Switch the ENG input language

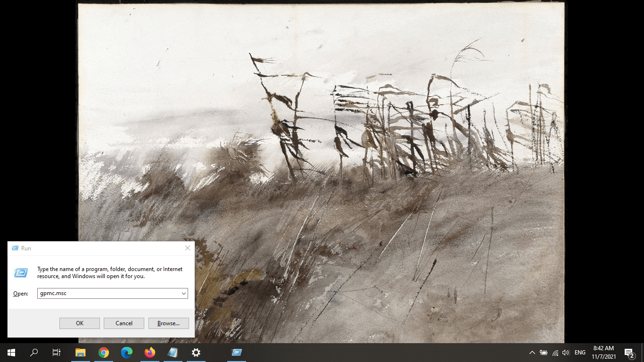pyautogui.click(x=580, y=353)
